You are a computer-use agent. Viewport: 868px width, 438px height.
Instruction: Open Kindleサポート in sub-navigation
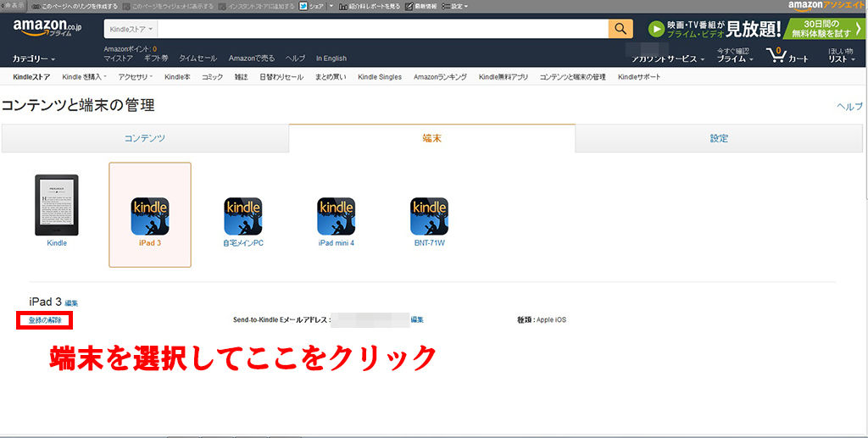point(639,77)
